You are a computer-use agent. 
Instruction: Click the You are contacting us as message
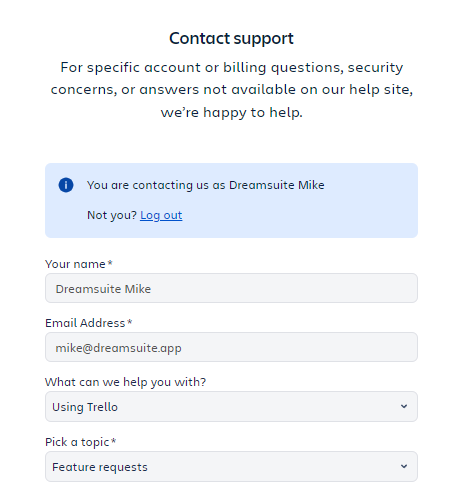coord(206,185)
